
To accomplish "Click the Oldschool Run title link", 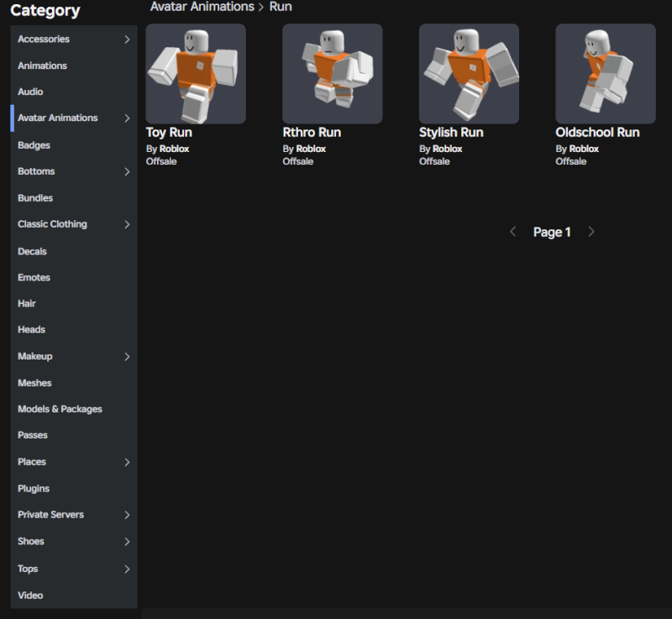I will click(597, 133).
